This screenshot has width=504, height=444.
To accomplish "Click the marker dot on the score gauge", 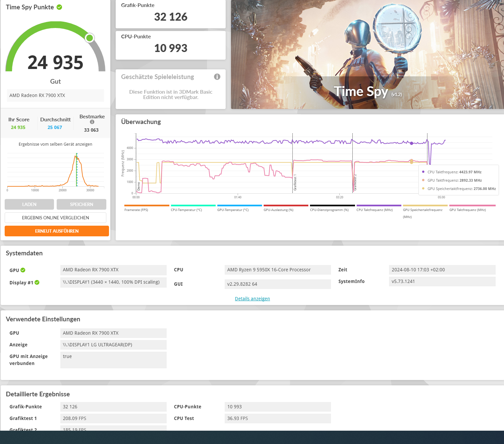I will 89,38.
